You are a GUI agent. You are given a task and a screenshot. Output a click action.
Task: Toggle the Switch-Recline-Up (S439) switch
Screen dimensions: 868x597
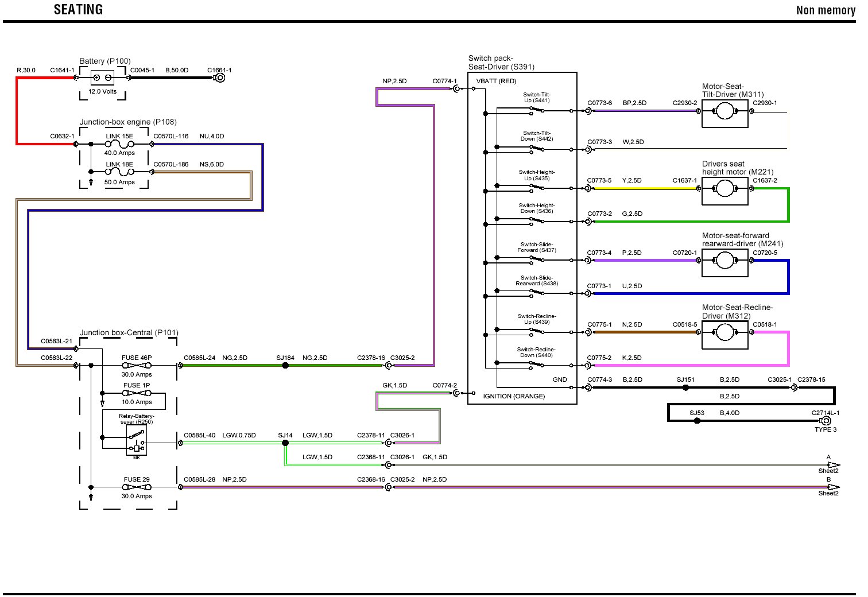pyautogui.click(x=536, y=331)
